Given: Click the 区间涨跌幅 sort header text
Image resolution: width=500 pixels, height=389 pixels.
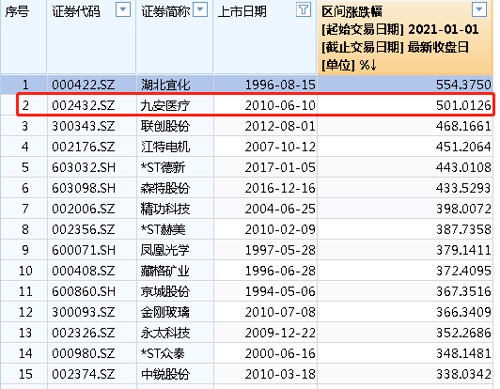Looking at the screenshot, I should [352, 12].
